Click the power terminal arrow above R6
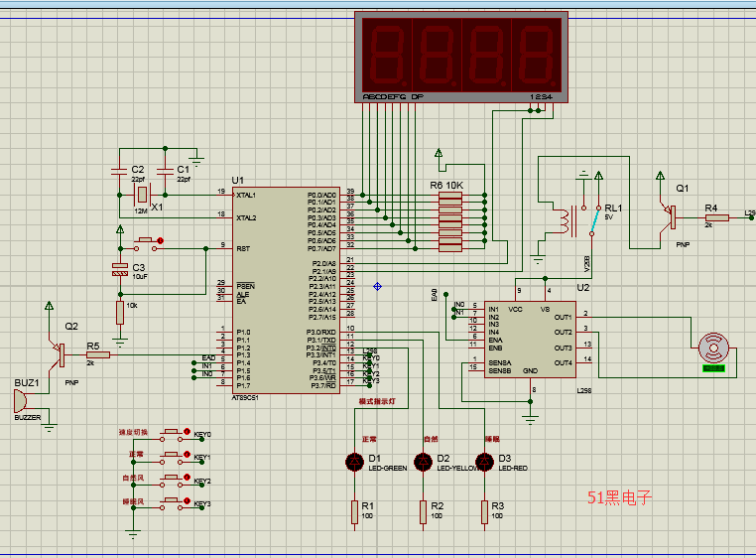 click(439, 153)
